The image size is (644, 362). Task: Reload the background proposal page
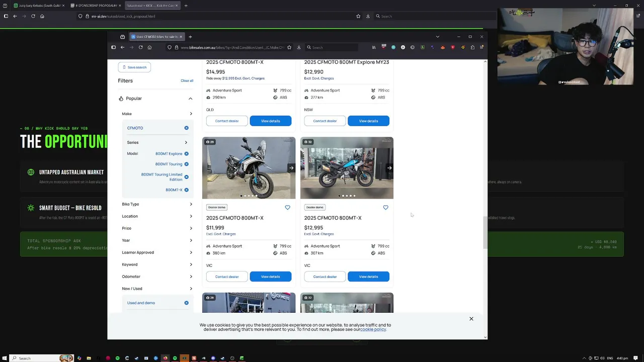(33, 16)
